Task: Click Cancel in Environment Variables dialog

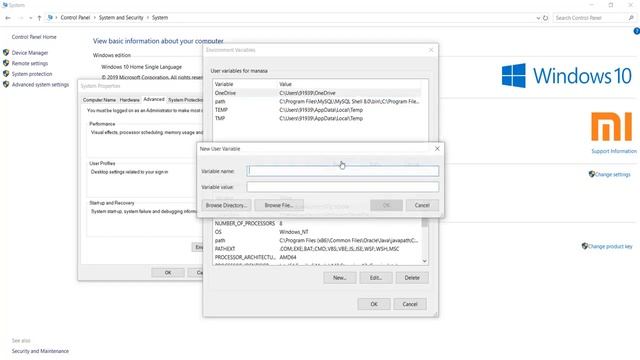Action: 410,304
